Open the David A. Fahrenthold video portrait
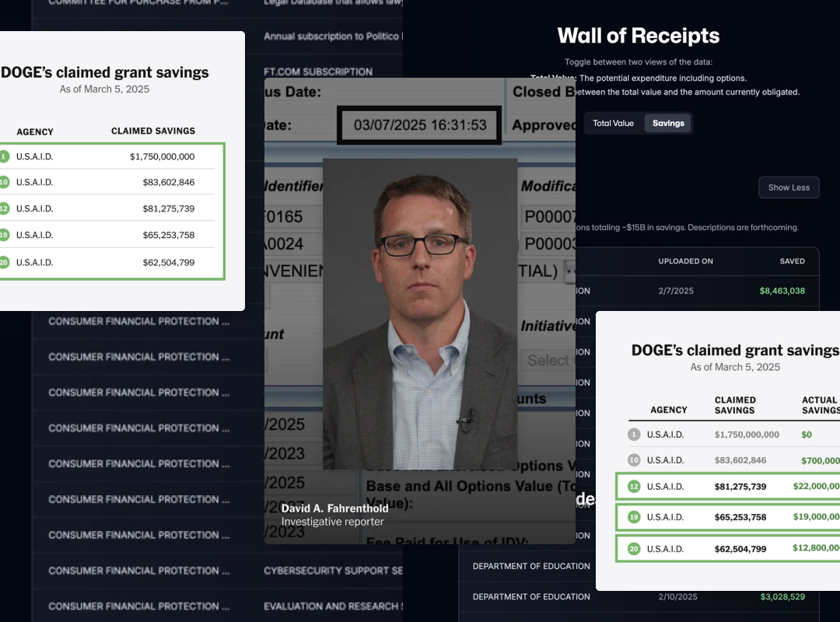This screenshot has height=622, width=840. pos(420,313)
